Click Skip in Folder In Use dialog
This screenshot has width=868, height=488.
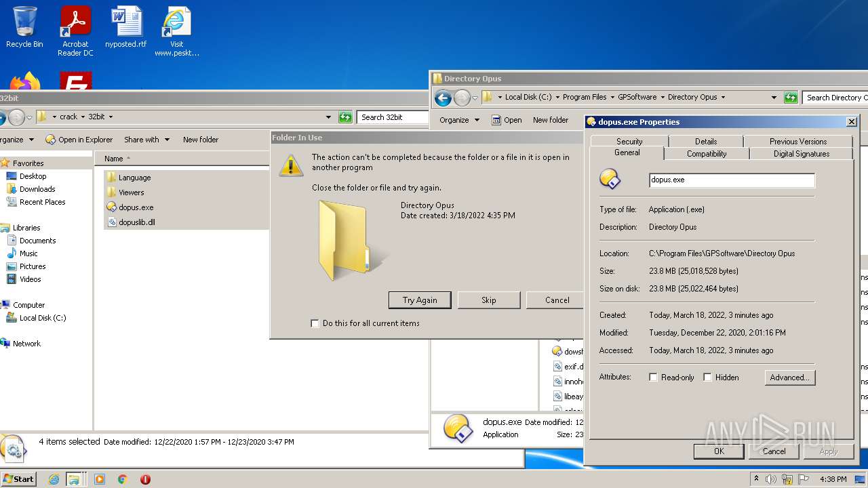click(489, 300)
